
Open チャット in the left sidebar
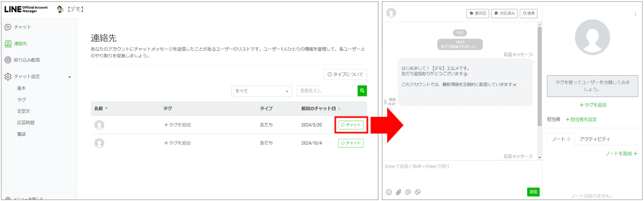tap(18, 27)
